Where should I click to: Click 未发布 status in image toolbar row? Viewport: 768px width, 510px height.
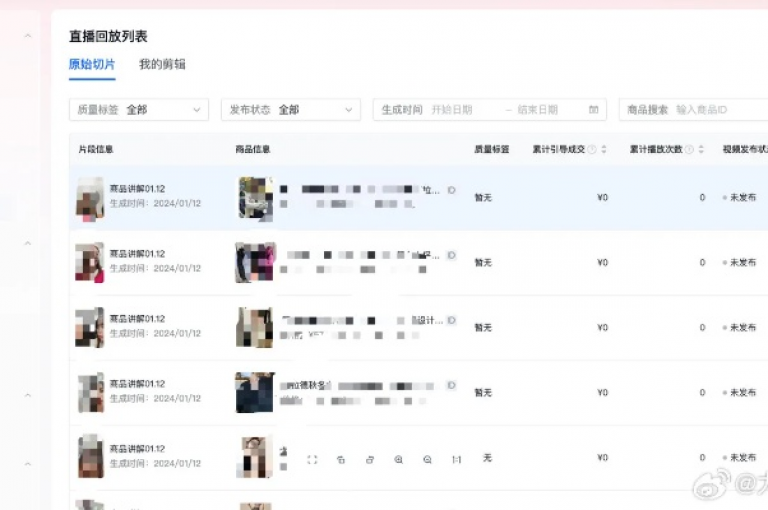(x=743, y=458)
